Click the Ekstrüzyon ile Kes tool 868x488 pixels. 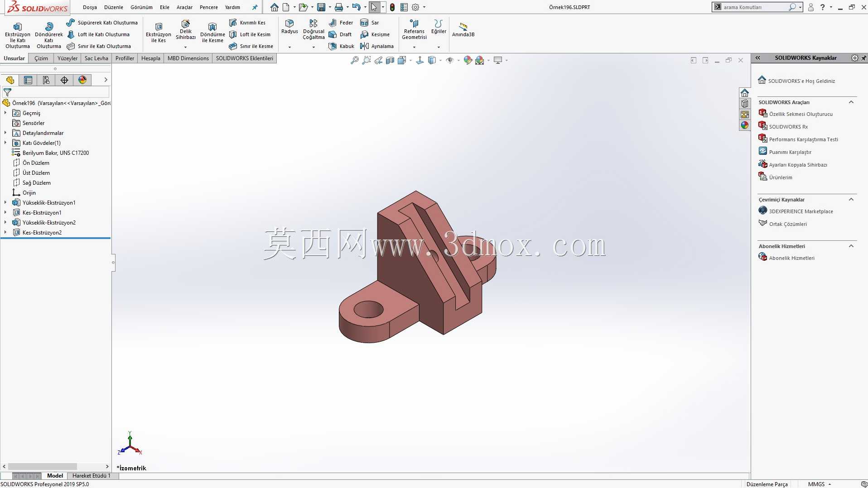coord(159,33)
